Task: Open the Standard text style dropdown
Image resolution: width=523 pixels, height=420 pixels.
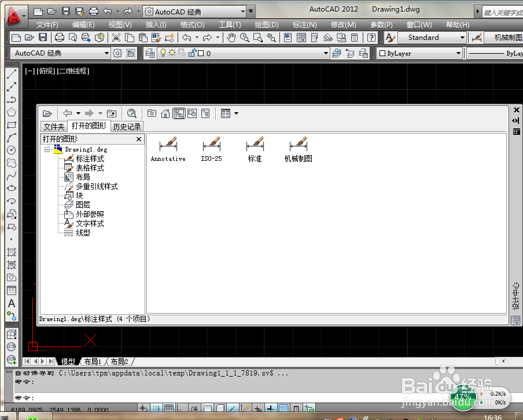Action: pyautogui.click(x=462, y=38)
